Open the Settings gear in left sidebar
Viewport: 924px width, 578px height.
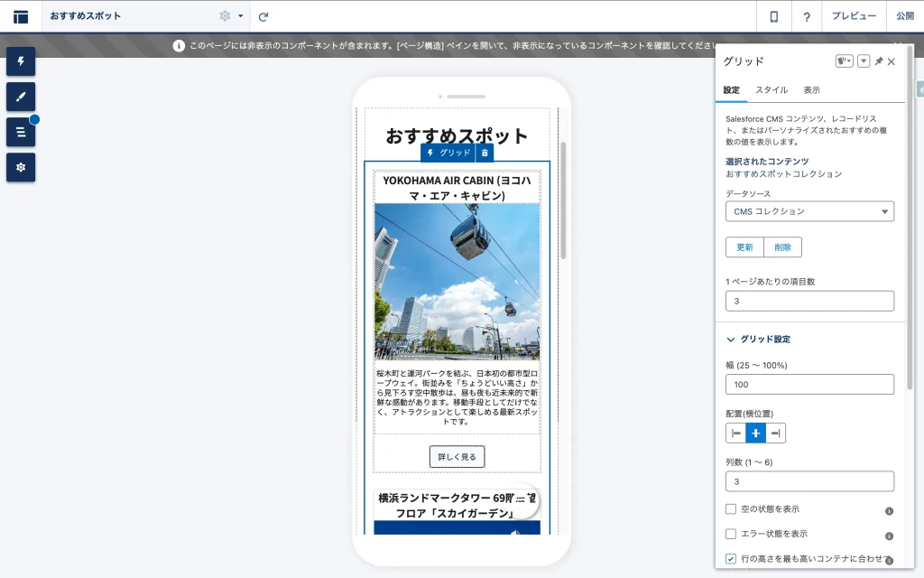pos(21,167)
